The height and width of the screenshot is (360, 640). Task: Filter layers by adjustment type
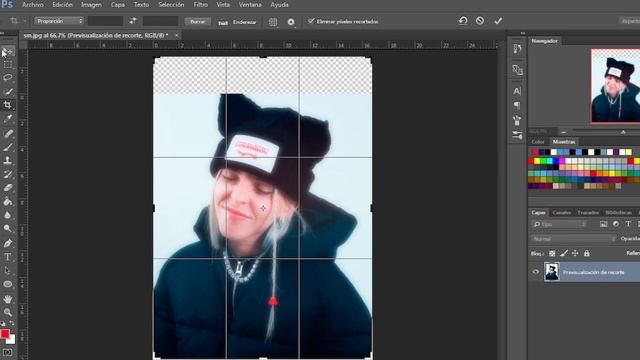(x=616, y=224)
